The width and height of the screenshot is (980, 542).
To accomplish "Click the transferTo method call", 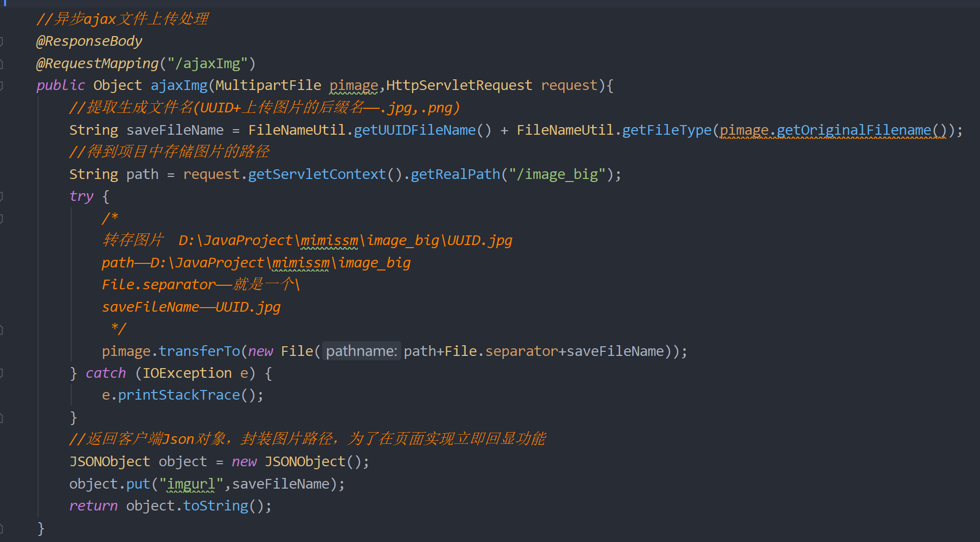I will click(x=199, y=351).
